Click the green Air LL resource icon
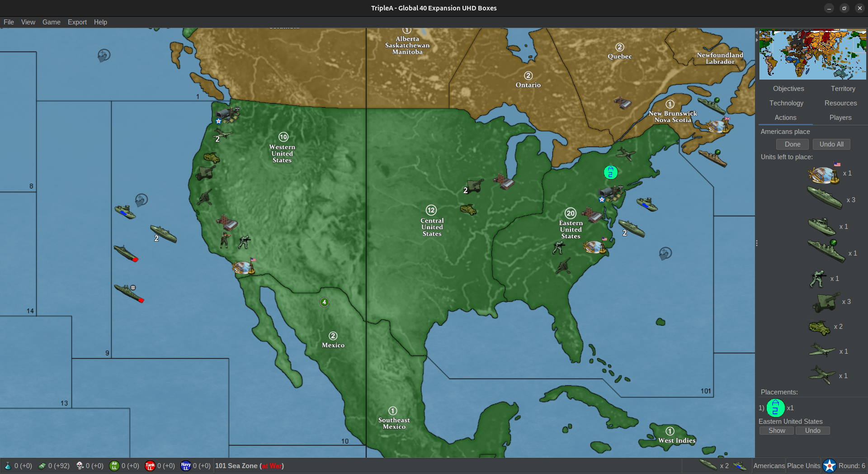The image size is (868, 474). coord(114,466)
